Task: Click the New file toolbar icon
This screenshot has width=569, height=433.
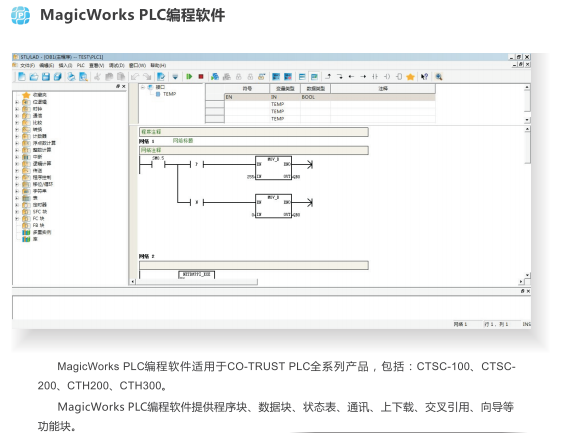Action: [x=22, y=77]
